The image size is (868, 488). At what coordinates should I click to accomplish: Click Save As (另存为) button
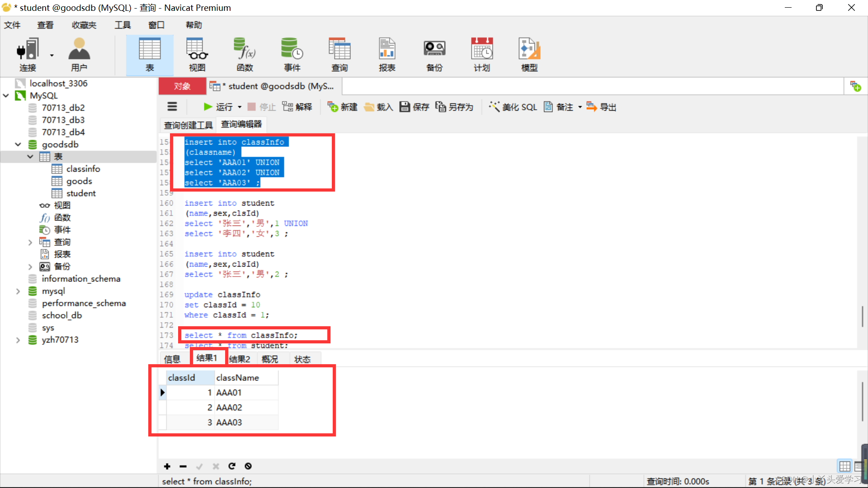pos(454,107)
